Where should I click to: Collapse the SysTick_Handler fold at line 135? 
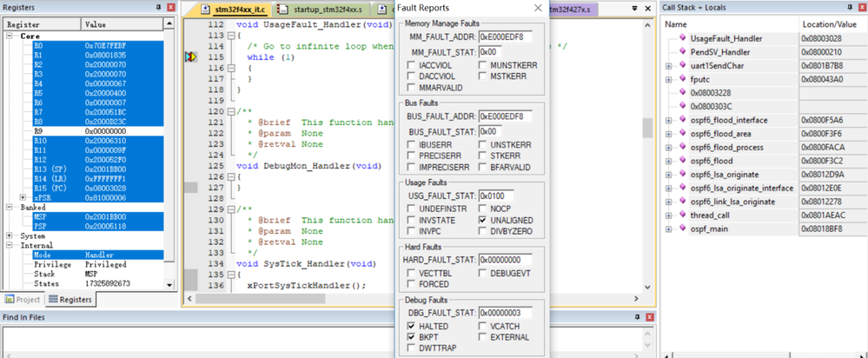click(231, 275)
